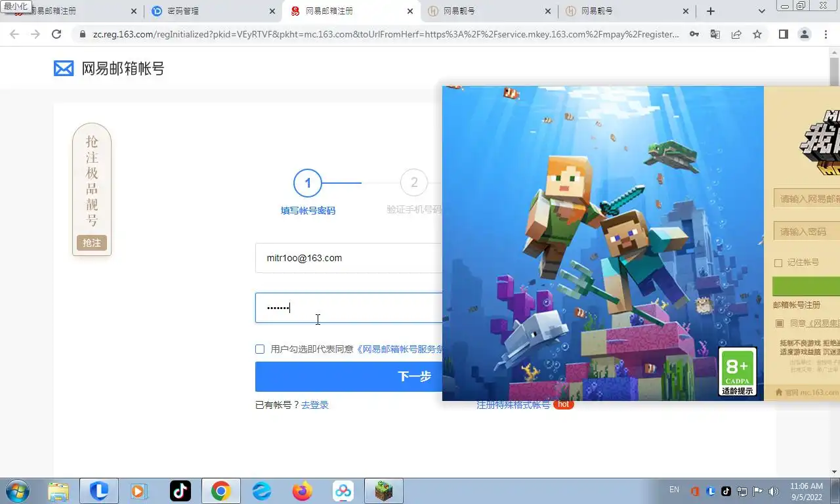The width and height of the screenshot is (840, 504).
Task: Open Action Center flag in tray
Action: [x=758, y=491]
